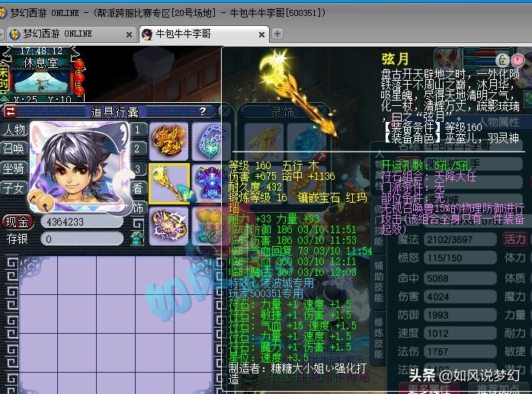Click the 存银 amount field
532x394 pixels.
82,239
